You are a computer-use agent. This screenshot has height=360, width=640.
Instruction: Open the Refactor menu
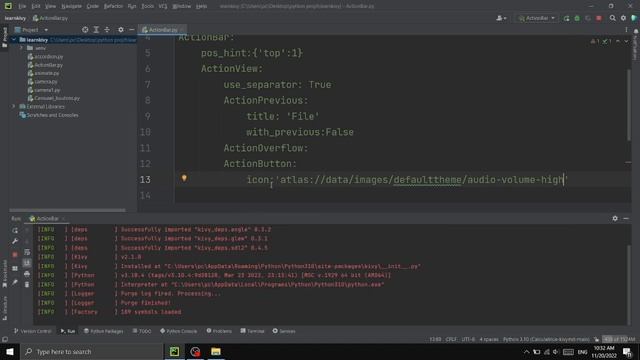tap(113, 6)
